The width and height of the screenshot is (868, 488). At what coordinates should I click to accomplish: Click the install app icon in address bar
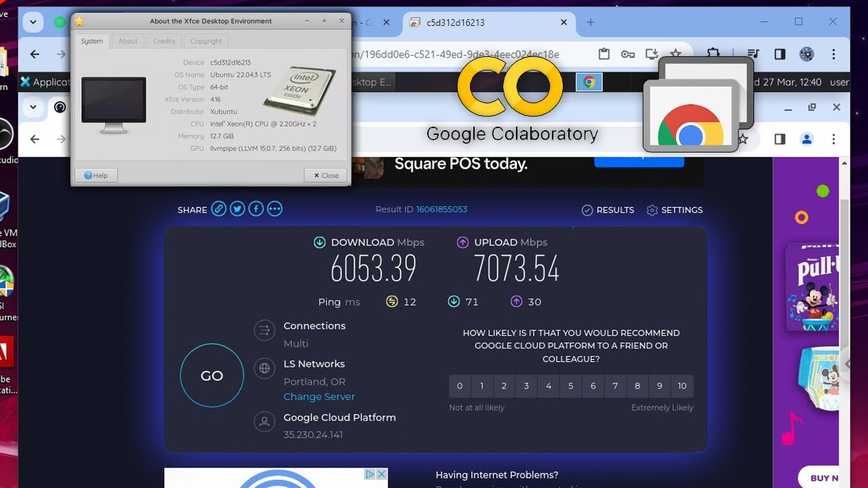652,54
